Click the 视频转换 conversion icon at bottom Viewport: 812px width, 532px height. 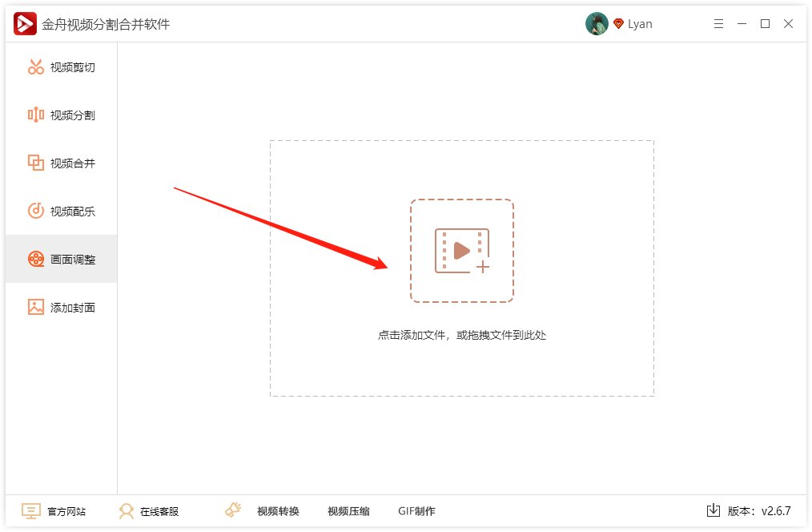pos(233,509)
